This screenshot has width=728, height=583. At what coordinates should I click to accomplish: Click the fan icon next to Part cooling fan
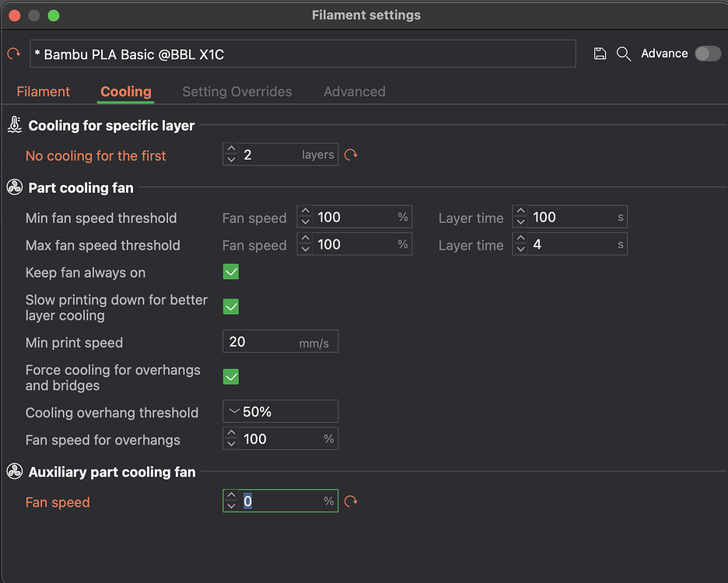point(15,187)
